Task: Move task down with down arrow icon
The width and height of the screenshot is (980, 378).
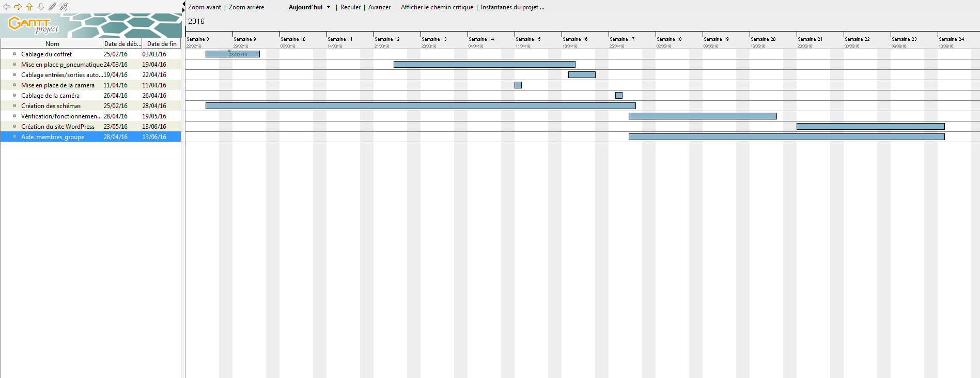Action: click(x=41, y=7)
